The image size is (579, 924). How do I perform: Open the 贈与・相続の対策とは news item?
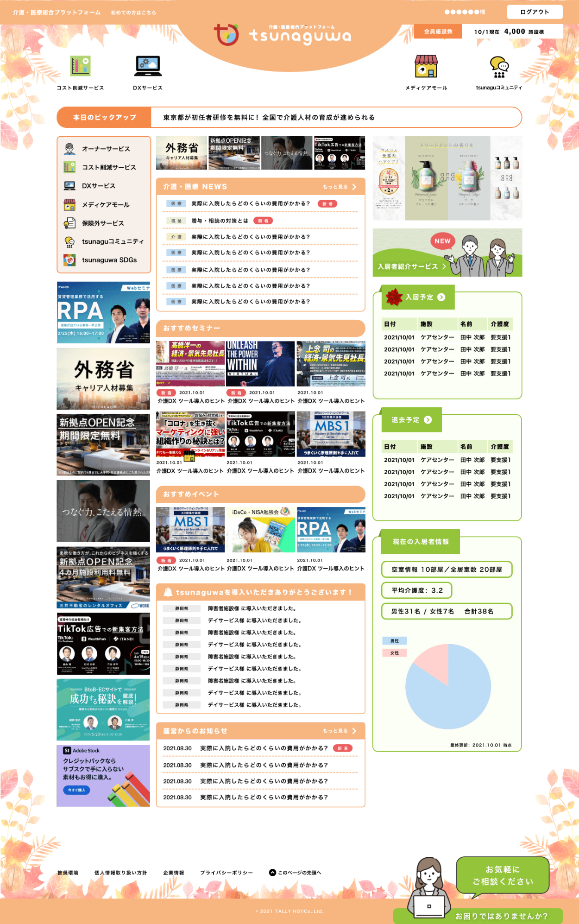(x=220, y=221)
